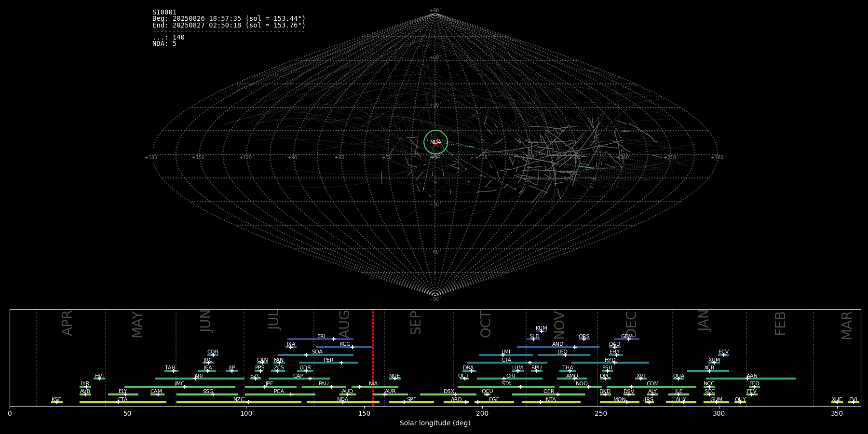Click the peak marker on the PER bar

tap(341, 363)
